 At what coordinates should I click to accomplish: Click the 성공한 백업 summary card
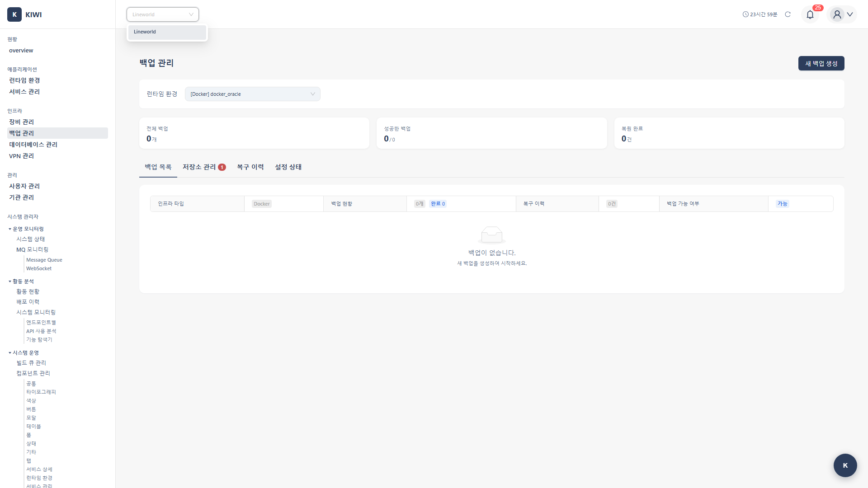pyautogui.click(x=492, y=133)
